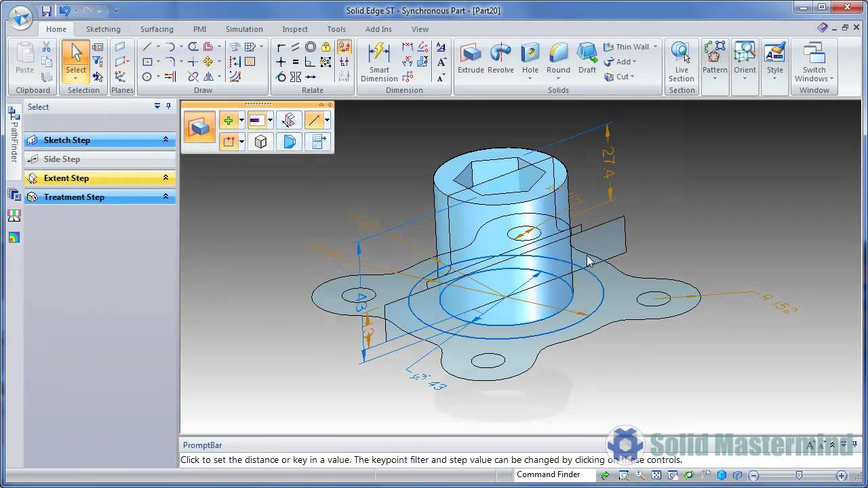Click the Equal relate icon

coord(296,62)
